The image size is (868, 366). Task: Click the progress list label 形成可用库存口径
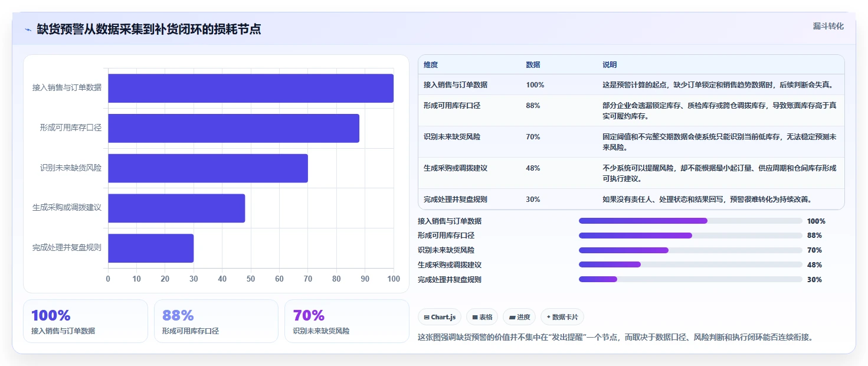click(x=446, y=236)
